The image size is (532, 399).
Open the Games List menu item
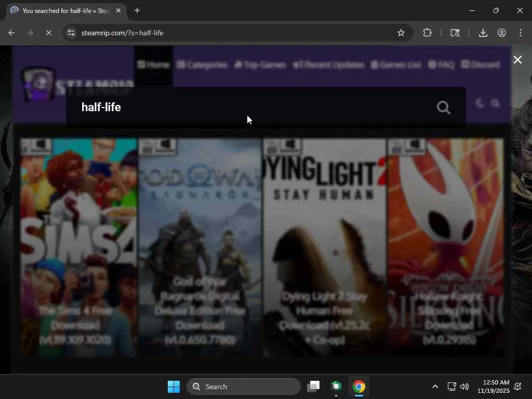click(395, 64)
